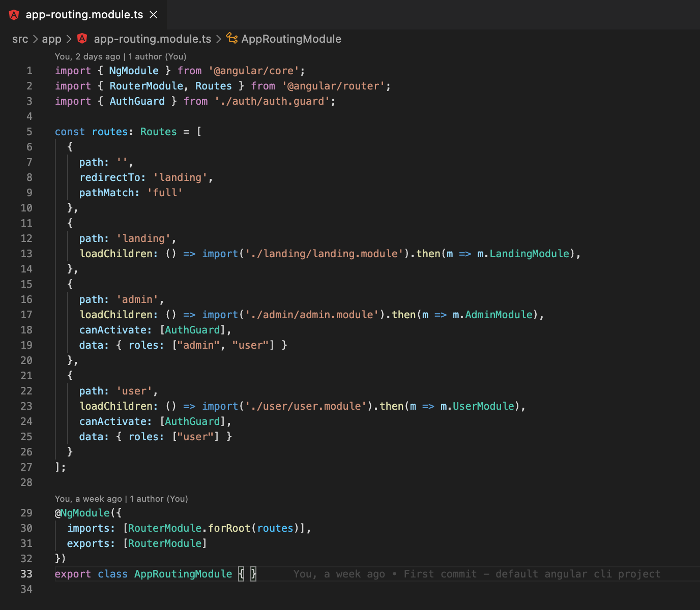Click the "pathMatch" property on line 9
The height and width of the screenshot is (610, 700).
point(107,193)
